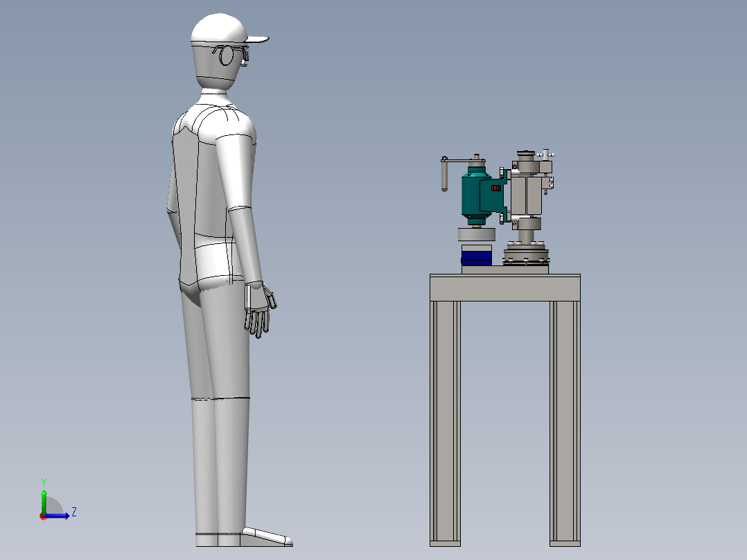Viewport: 747px width, 560px height.
Task: Click the blue Z axis arrow of triad
Action: pos(57,516)
